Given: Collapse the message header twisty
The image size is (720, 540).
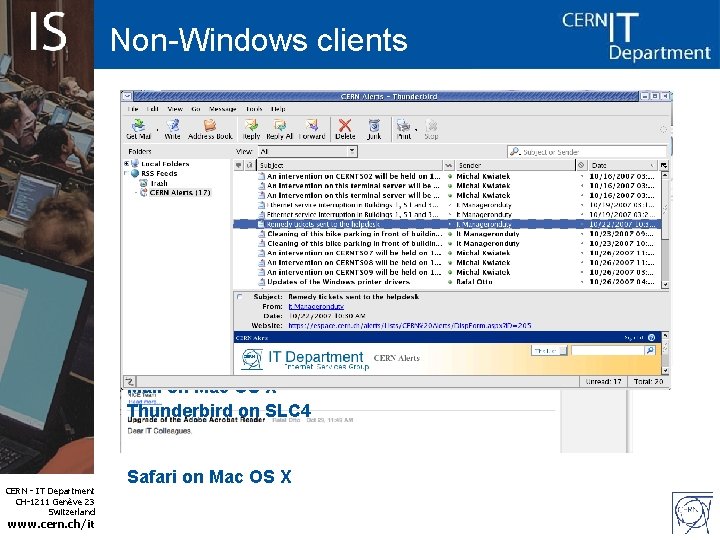Looking at the screenshot, I should [240, 297].
